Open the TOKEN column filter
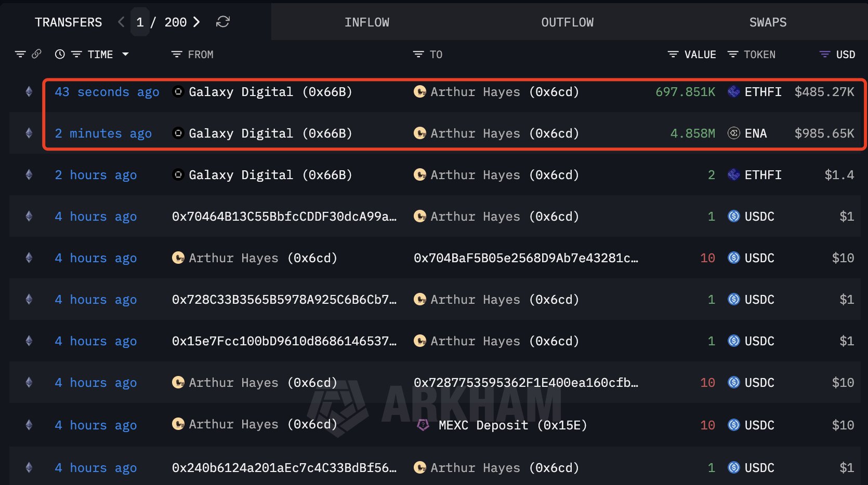The image size is (868, 485). point(733,55)
